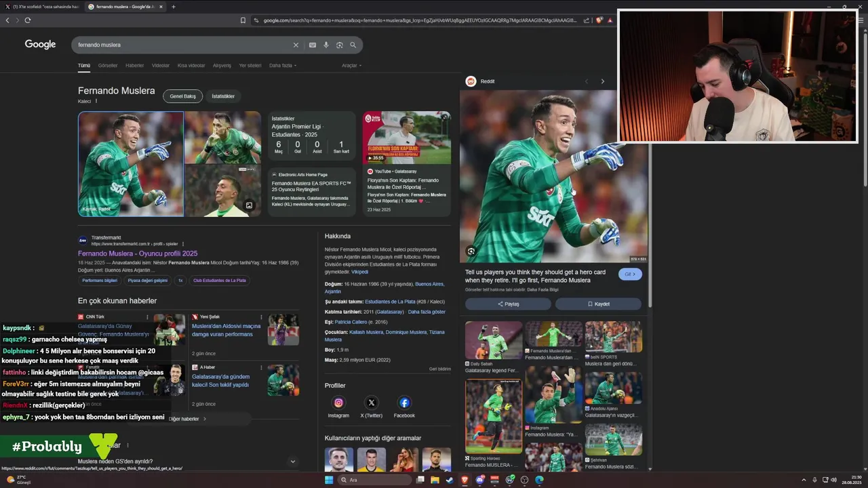Click the 'Paylaş' share button
The width and height of the screenshot is (868, 488).
pos(508,304)
